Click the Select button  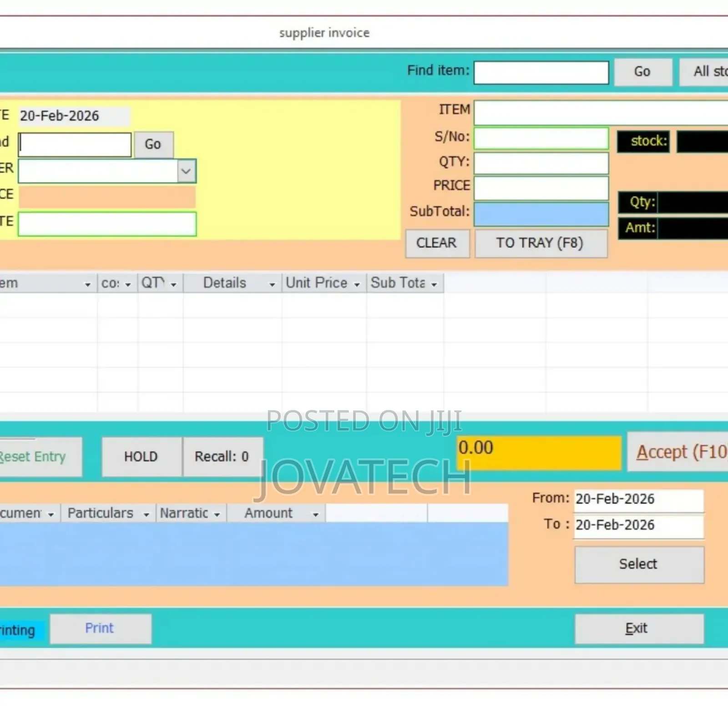[x=639, y=565]
